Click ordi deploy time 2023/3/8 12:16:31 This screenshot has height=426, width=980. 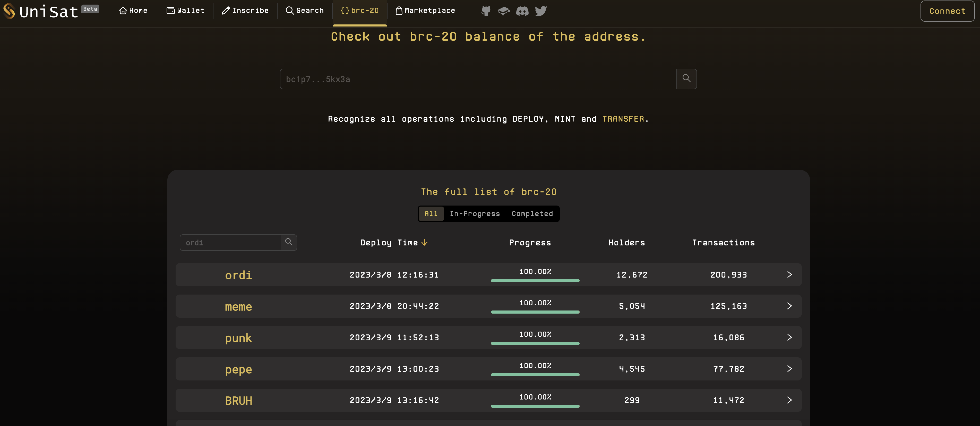click(394, 274)
